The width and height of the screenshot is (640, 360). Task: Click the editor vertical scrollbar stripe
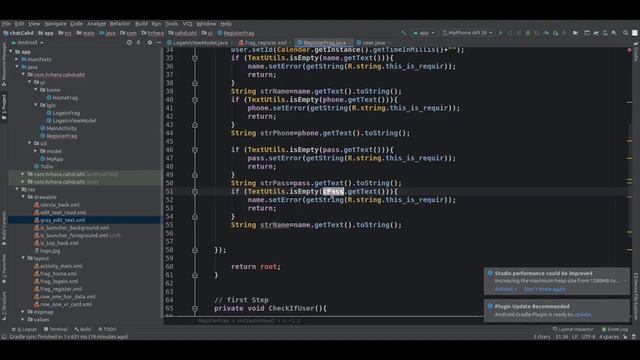[x=629, y=180]
